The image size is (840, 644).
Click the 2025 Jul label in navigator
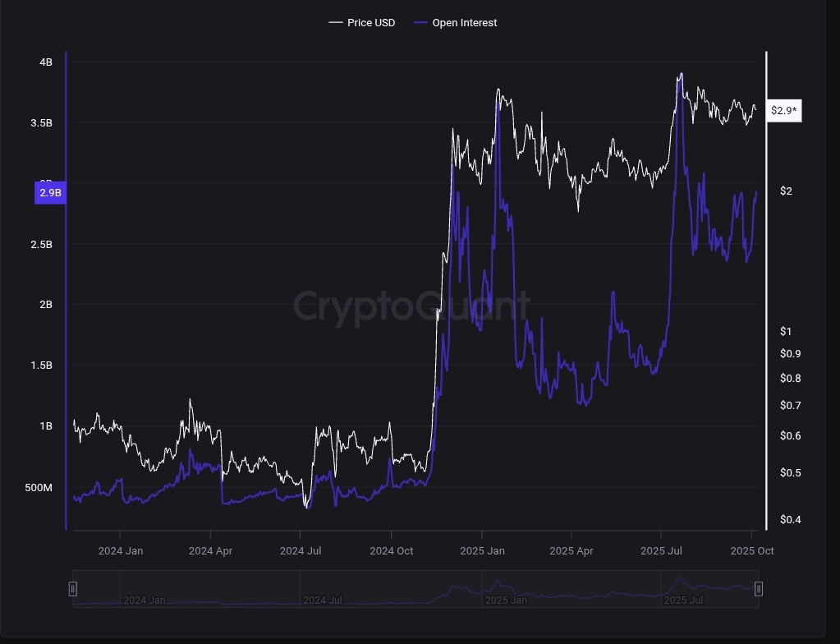[684, 600]
